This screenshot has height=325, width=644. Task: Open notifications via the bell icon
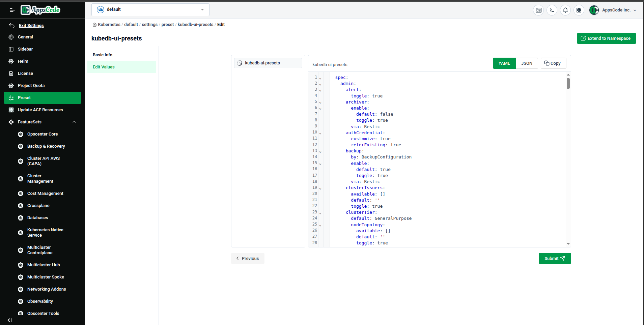coord(565,10)
